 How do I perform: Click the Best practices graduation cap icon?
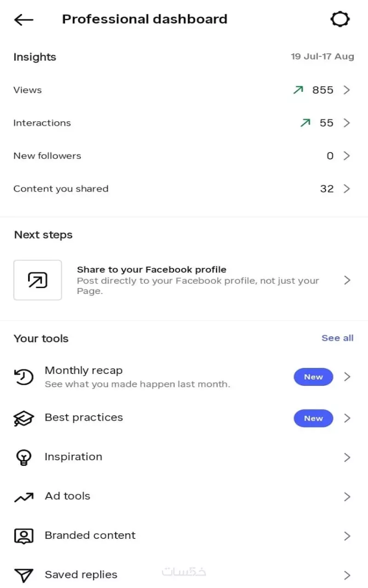coord(23,418)
